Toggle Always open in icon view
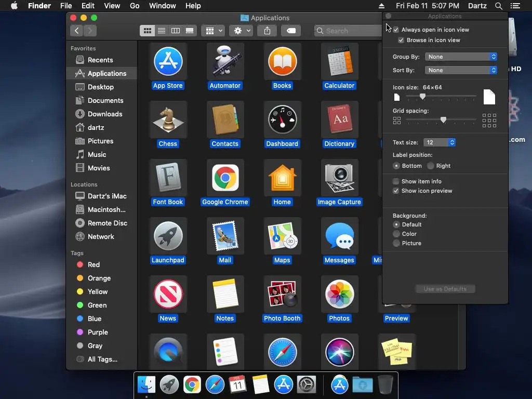The width and height of the screenshot is (532, 399). tap(396, 30)
